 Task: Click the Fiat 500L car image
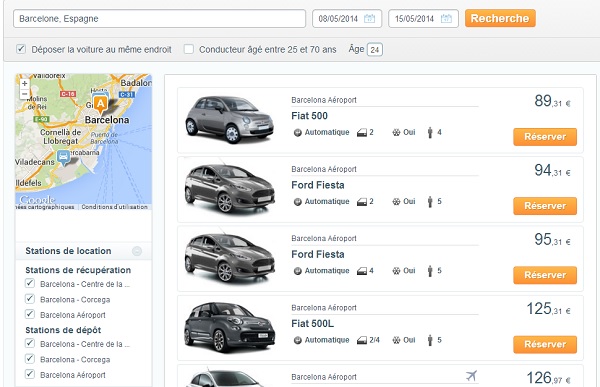229,327
